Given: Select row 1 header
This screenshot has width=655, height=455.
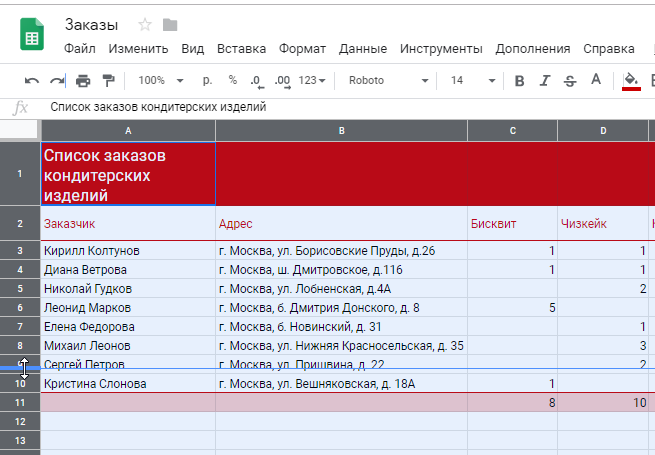Looking at the screenshot, I should tap(20, 174).
